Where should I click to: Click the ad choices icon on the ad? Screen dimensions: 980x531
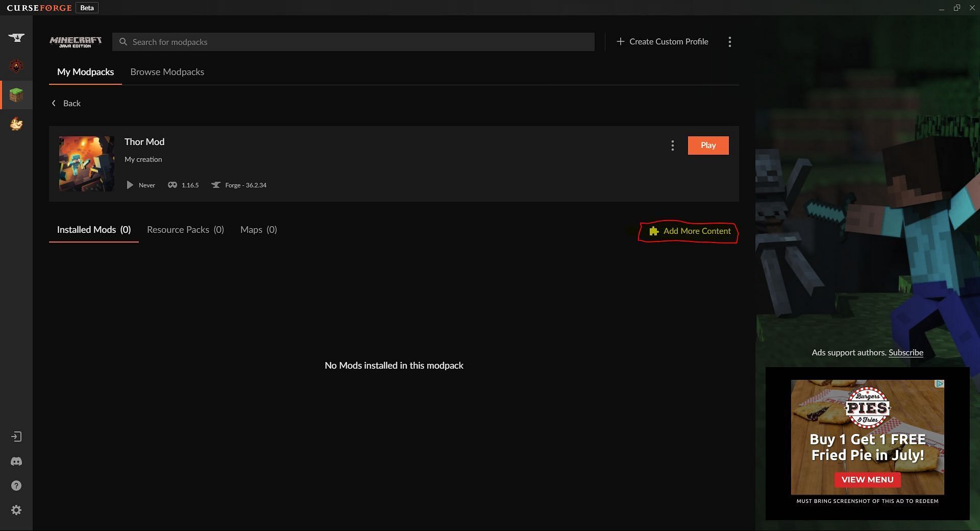tap(940, 383)
